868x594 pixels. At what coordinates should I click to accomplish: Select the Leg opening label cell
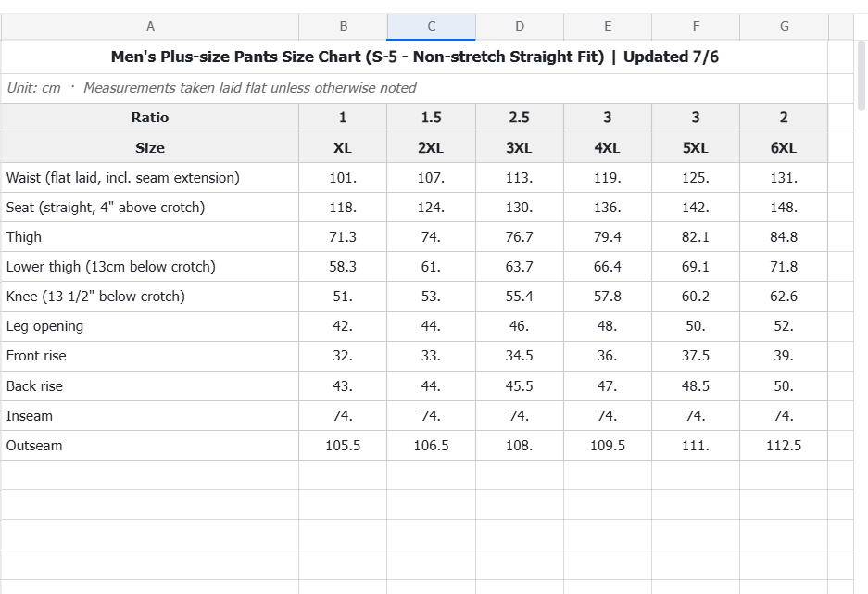(x=150, y=326)
